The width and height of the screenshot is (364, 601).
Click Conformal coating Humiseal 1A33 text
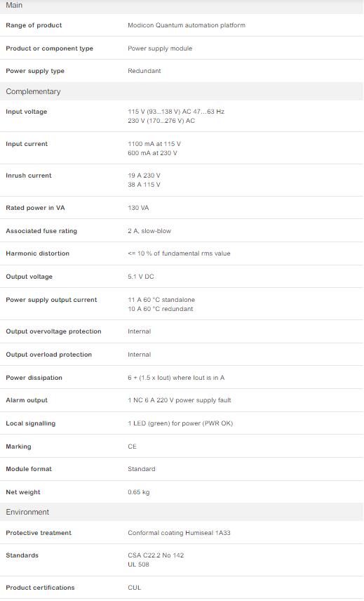coord(179,533)
